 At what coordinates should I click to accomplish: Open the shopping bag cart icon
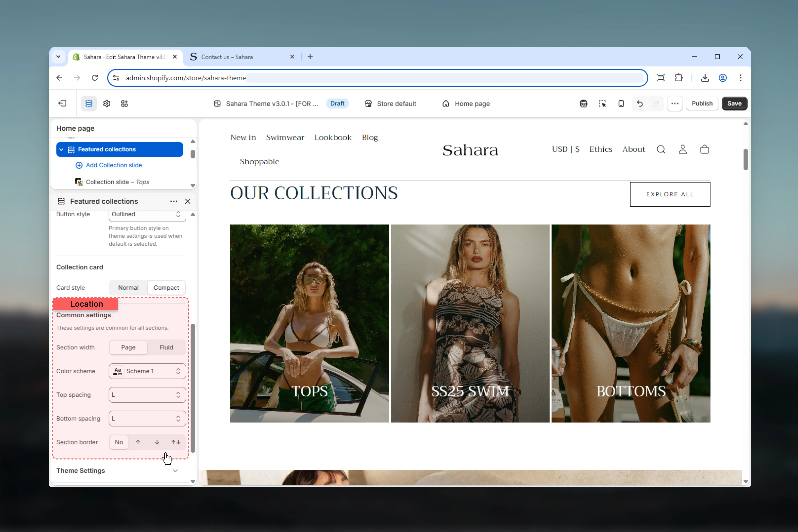point(704,149)
